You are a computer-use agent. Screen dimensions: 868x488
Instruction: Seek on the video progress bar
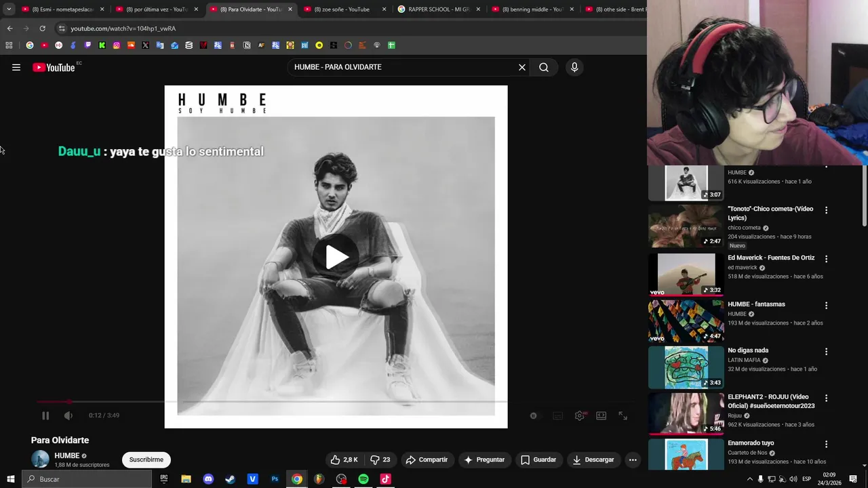coord(336,402)
